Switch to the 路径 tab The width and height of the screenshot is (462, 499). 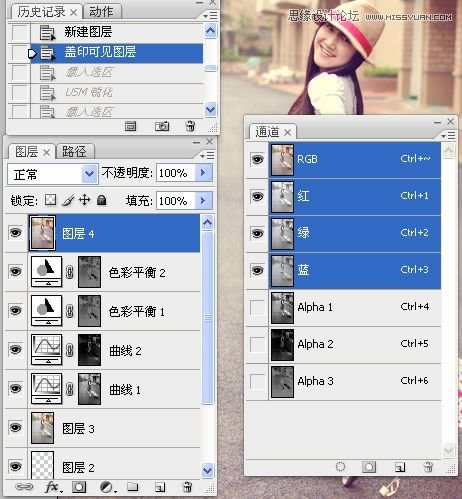point(74,152)
